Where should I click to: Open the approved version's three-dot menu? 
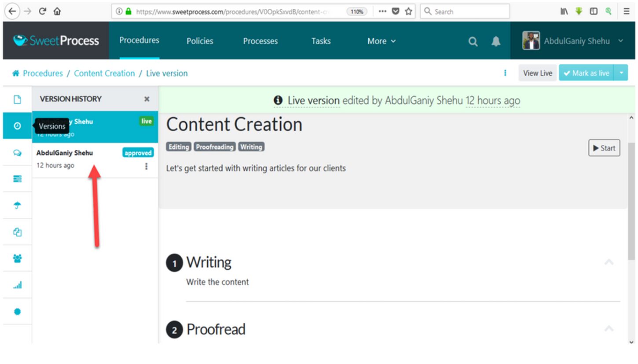(146, 166)
